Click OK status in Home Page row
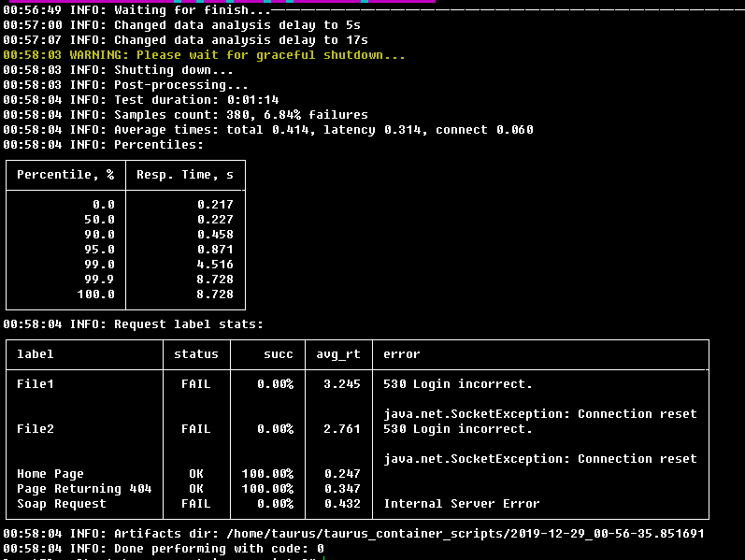Viewport: 745px width, 560px height. 196,474
